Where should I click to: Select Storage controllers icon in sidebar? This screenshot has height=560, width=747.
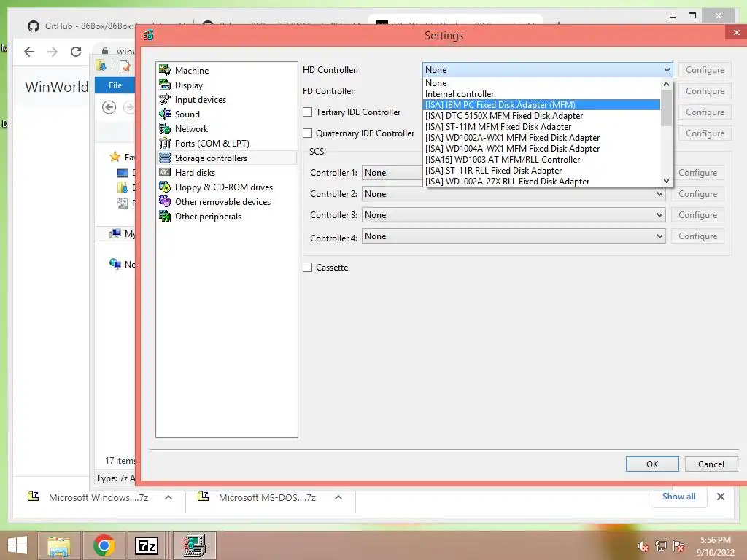click(x=165, y=157)
